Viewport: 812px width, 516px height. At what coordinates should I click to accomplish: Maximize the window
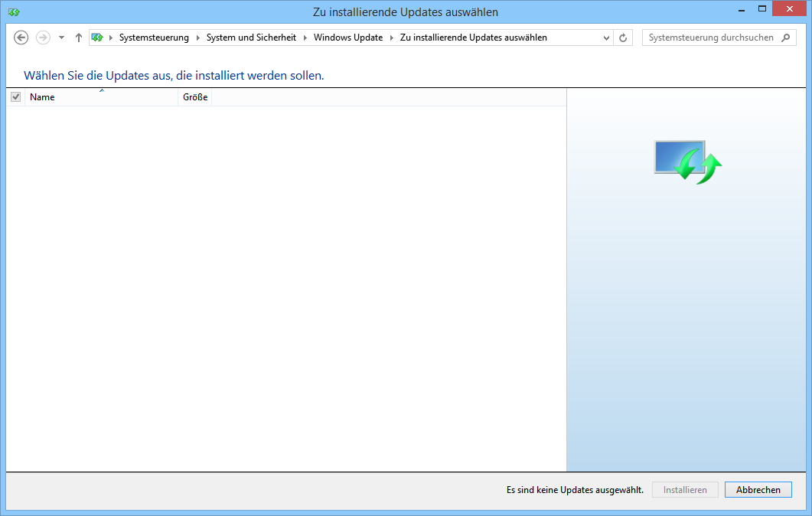click(762, 9)
